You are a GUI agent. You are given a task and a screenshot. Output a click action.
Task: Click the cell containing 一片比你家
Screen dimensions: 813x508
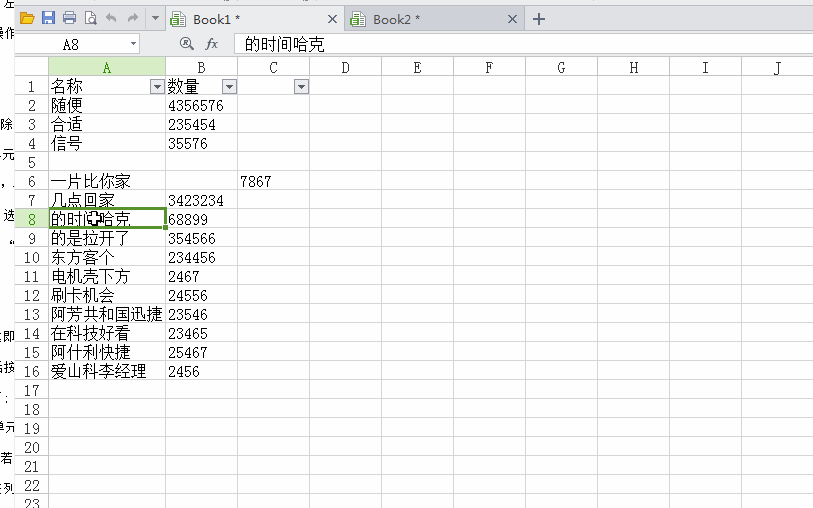tap(107, 181)
